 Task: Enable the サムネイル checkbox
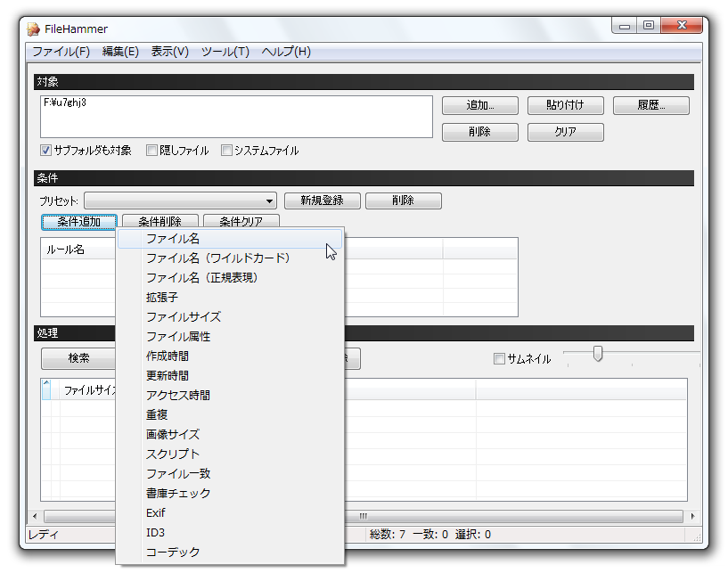pos(499,359)
